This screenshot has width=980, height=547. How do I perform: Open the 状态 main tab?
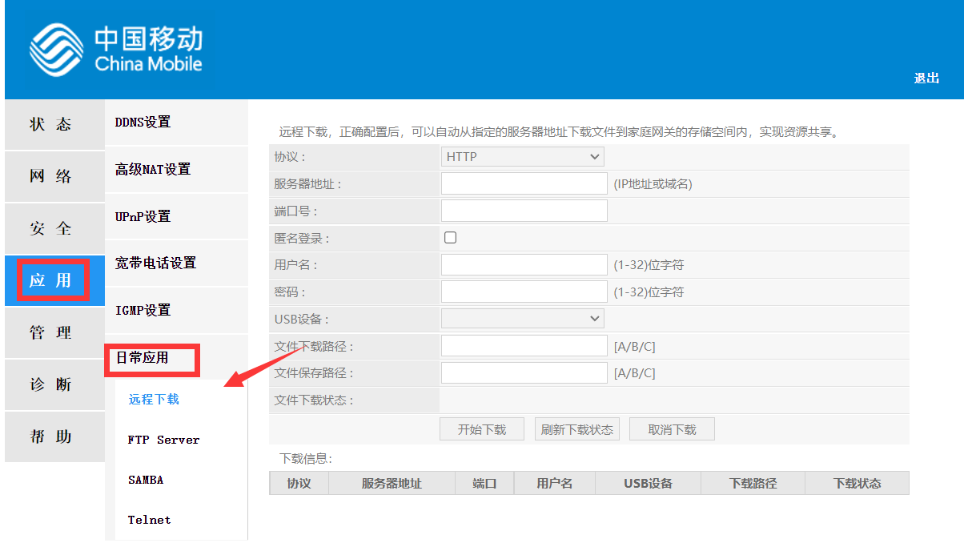[x=54, y=125]
